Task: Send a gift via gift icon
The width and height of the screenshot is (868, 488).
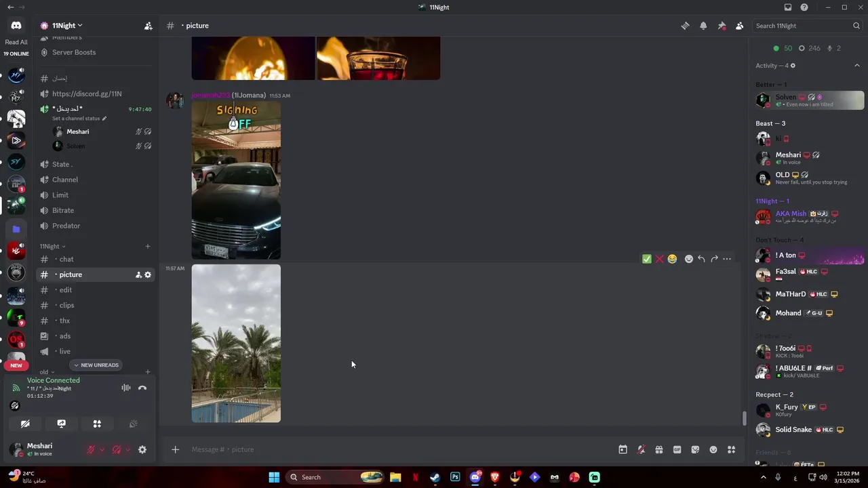Action: tap(658, 449)
